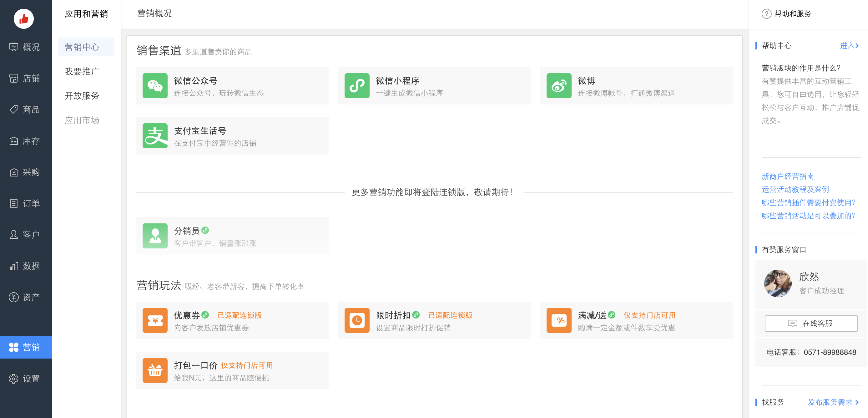Open the 数据 bar chart icon in sidebar

[13, 266]
